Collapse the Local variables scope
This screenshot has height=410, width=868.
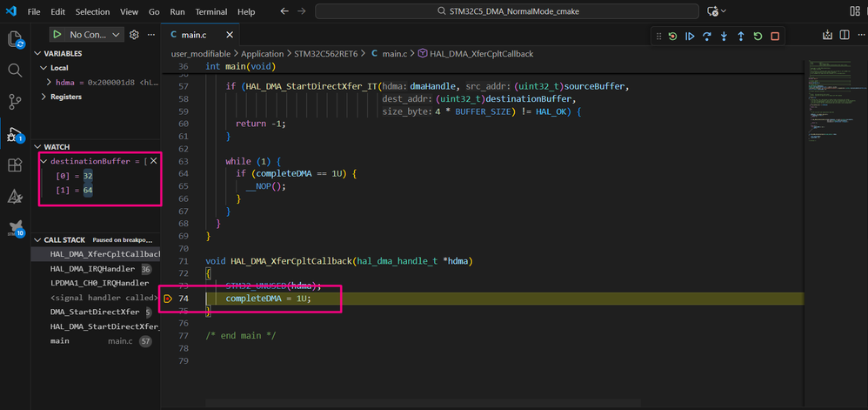44,68
